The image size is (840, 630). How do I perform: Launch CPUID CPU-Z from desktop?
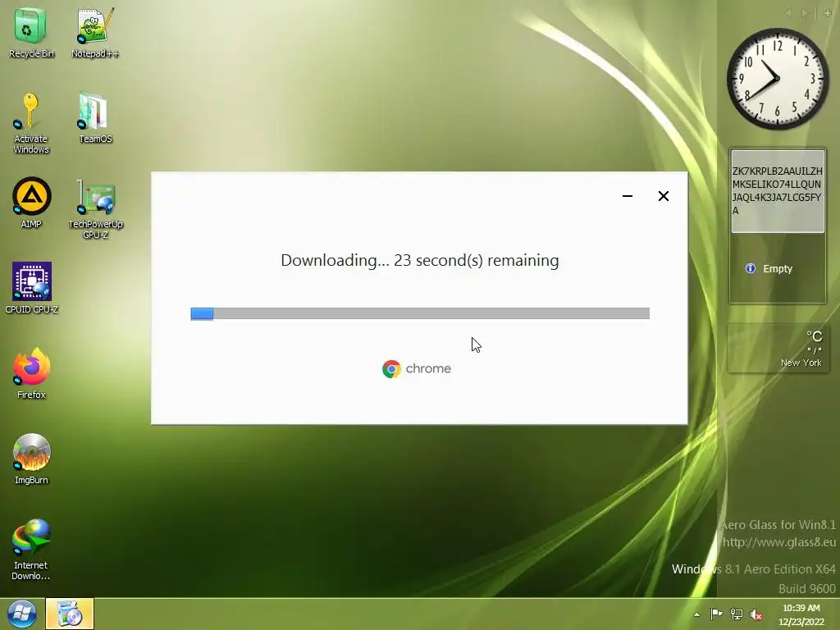click(31, 288)
